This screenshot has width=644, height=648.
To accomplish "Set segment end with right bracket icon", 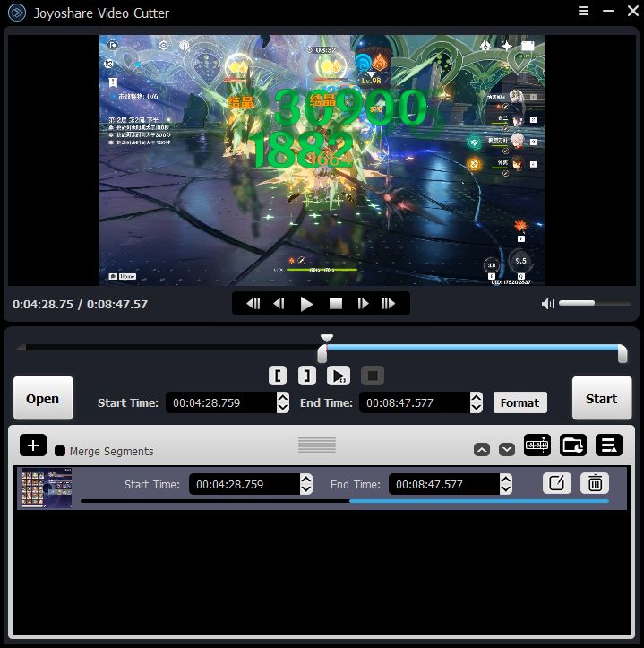I will 307,375.
